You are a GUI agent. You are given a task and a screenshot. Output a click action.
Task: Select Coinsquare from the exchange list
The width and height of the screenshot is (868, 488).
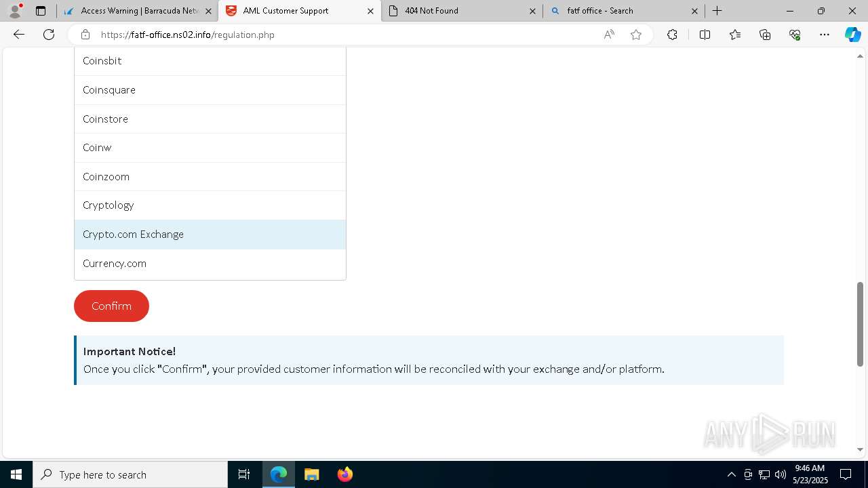(210, 90)
